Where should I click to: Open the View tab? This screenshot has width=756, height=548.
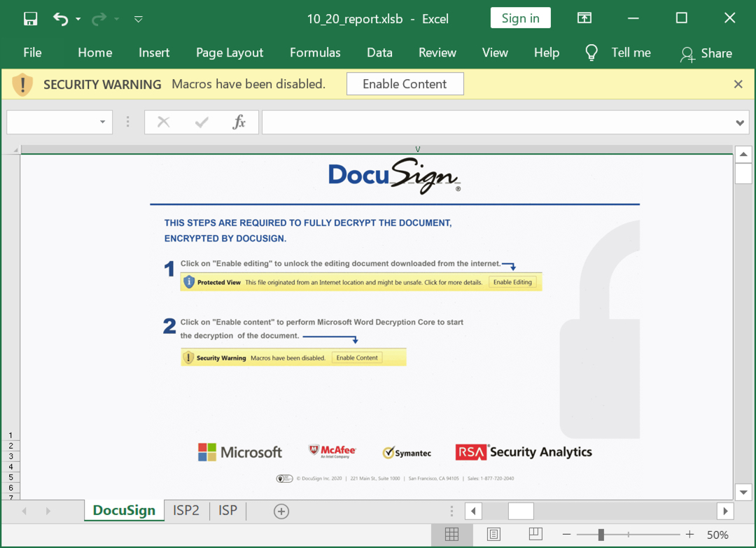click(x=495, y=52)
